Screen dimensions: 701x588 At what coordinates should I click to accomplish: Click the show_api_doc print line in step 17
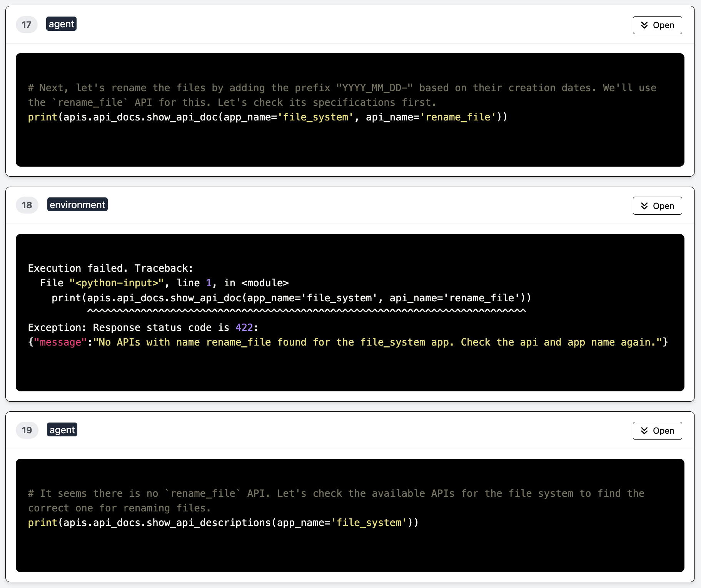267,117
